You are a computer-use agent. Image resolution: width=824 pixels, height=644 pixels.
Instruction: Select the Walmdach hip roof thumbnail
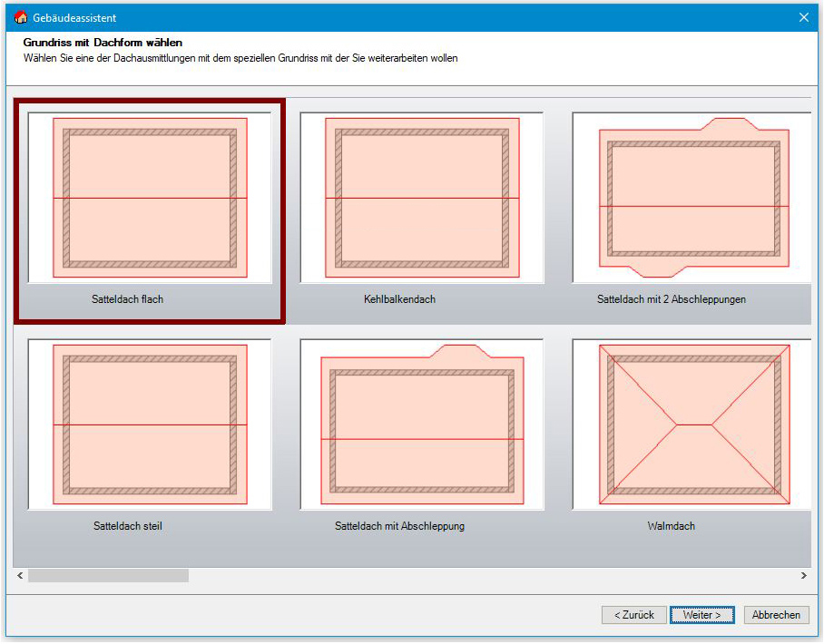pyautogui.click(x=692, y=424)
